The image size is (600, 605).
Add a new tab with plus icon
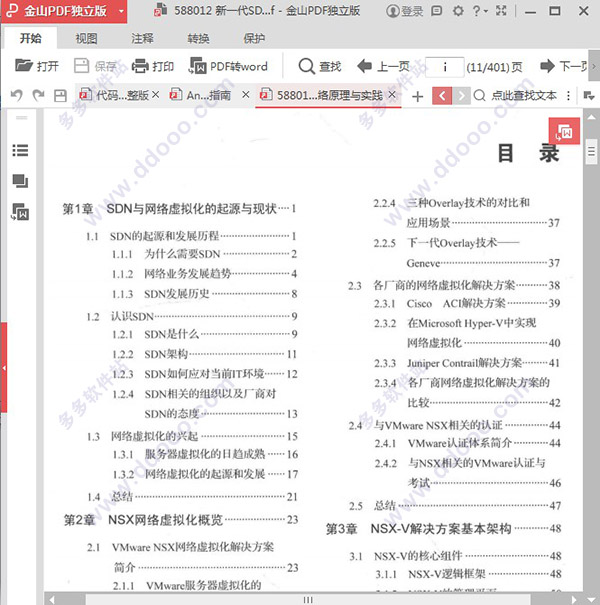point(417,96)
